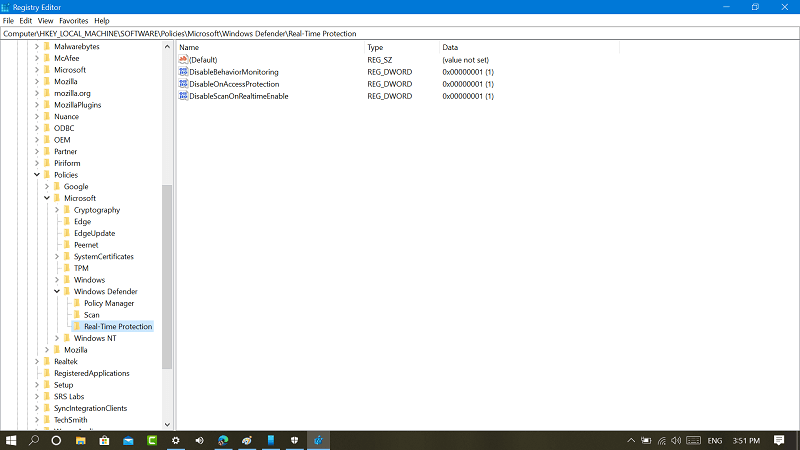Click the Registry Editor taskbar icon

(318, 440)
